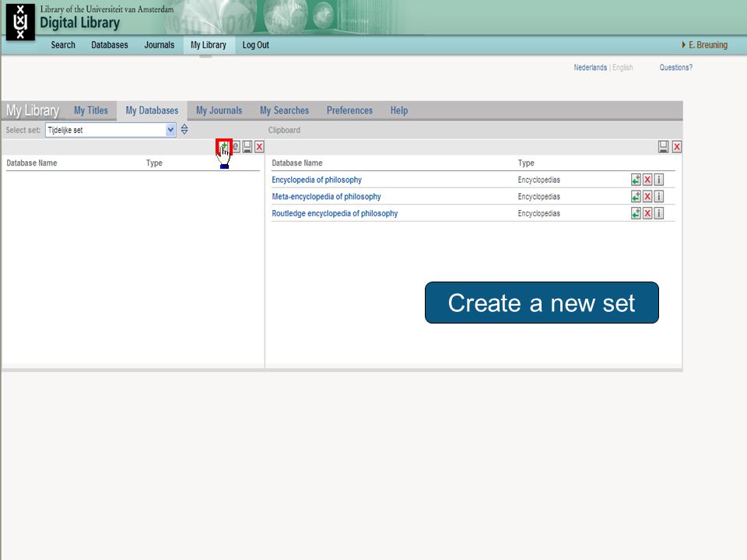Viewport: 747px width, 560px height.
Task: Click the My Library section title
Action: pyautogui.click(x=33, y=110)
